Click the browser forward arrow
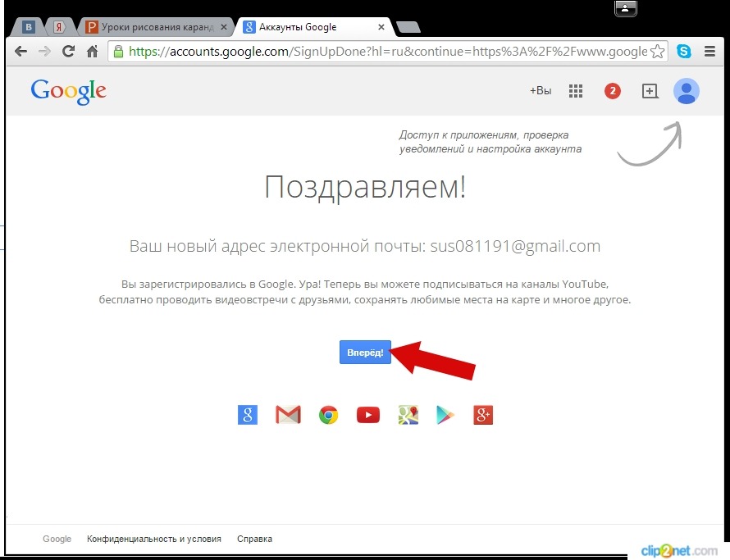This screenshot has height=560, width=730. [x=44, y=51]
